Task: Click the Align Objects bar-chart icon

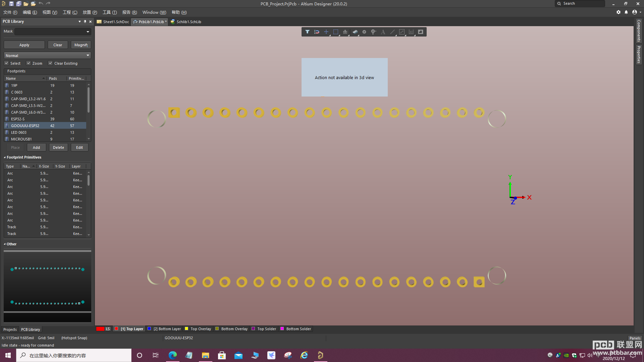Action: pyautogui.click(x=345, y=32)
